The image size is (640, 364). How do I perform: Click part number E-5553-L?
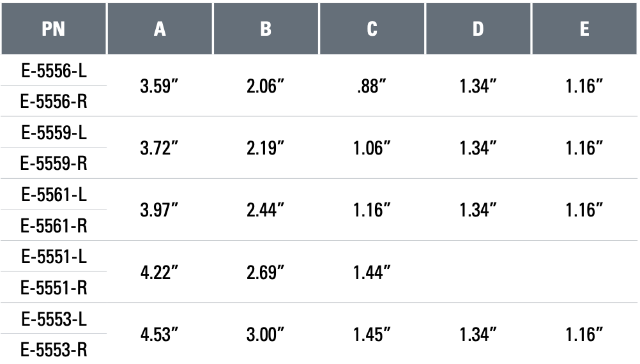coord(54,319)
